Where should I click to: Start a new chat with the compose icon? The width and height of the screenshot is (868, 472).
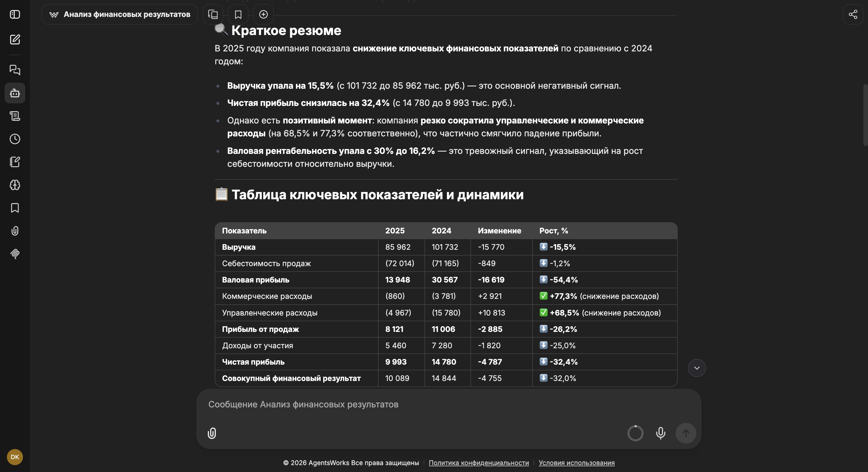pos(15,39)
